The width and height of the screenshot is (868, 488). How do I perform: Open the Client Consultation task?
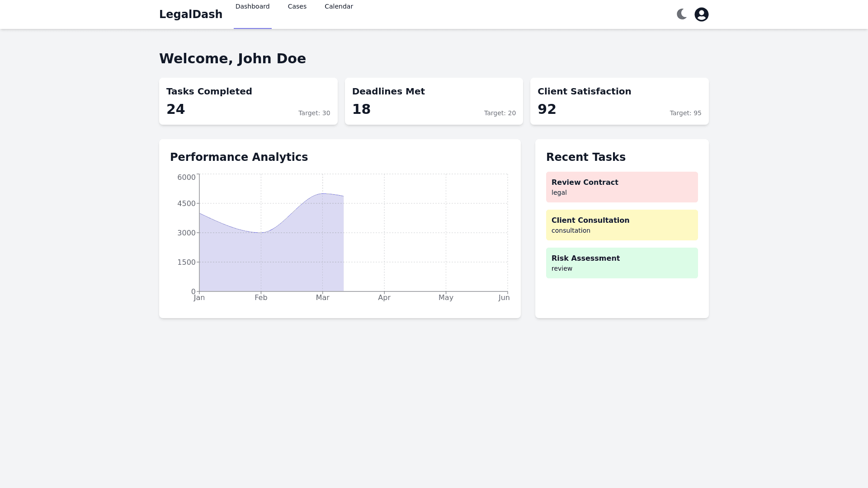622,225
